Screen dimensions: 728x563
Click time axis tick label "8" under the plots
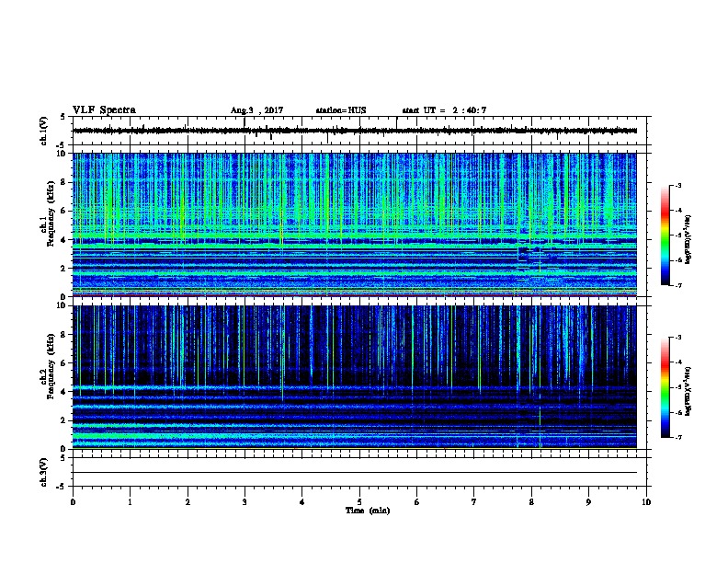click(531, 502)
